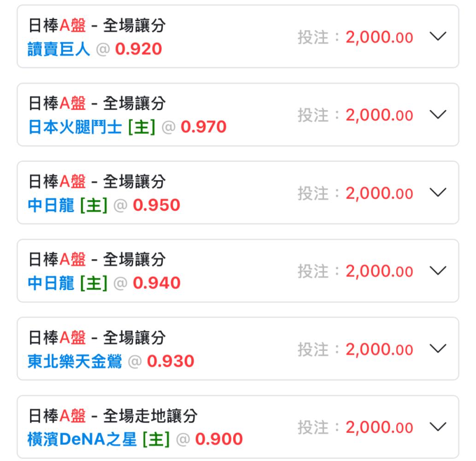Expand the 中日龍 0.950 bet chevron
This screenshot has width=476, height=461.
pos(438,193)
